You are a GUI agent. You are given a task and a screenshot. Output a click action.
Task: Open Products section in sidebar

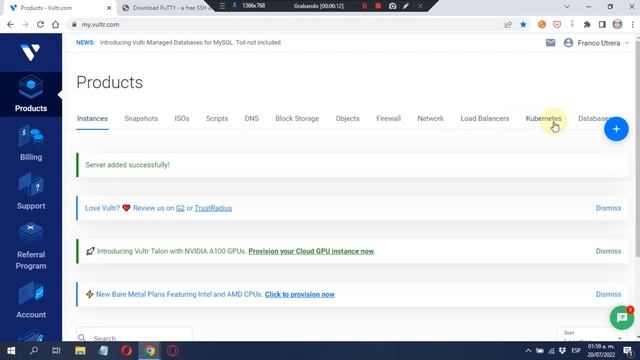tap(31, 94)
